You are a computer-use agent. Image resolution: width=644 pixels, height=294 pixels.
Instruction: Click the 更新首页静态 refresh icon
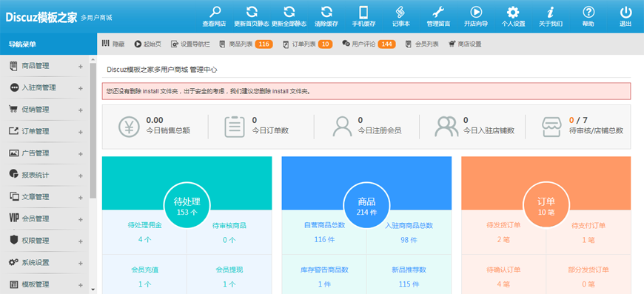pos(252,12)
